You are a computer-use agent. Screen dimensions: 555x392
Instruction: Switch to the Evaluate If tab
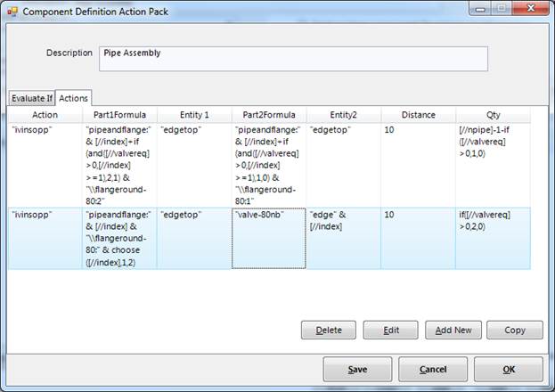pyautogui.click(x=31, y=98)
